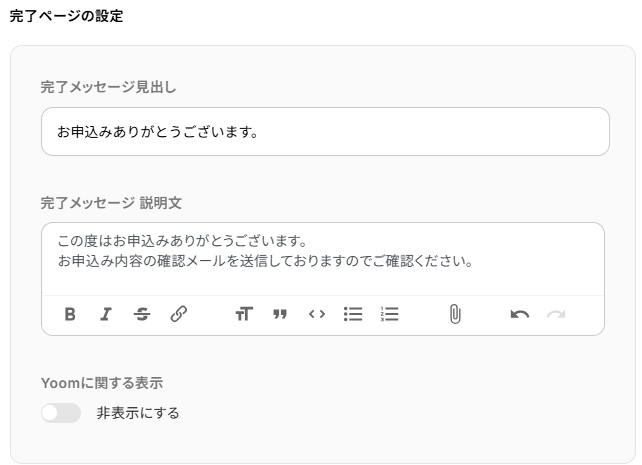
Task: Click the Yoomに関する表示 label
Action: [x=102, y=383]
